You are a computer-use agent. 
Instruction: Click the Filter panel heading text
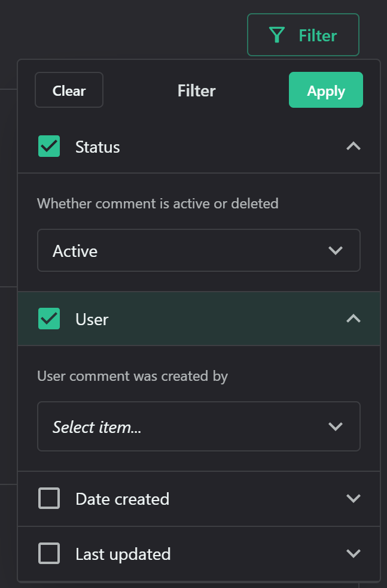tap(196, 91)
